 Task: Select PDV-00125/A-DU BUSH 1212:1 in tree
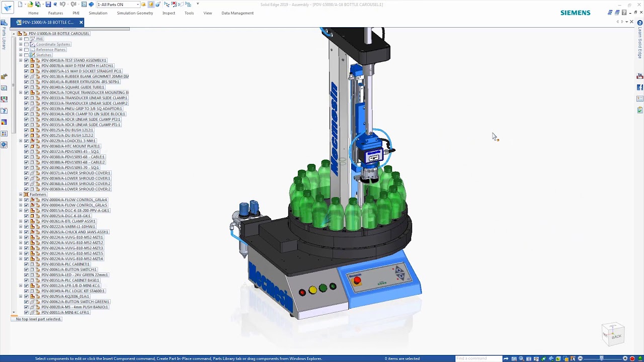[67, 130]
